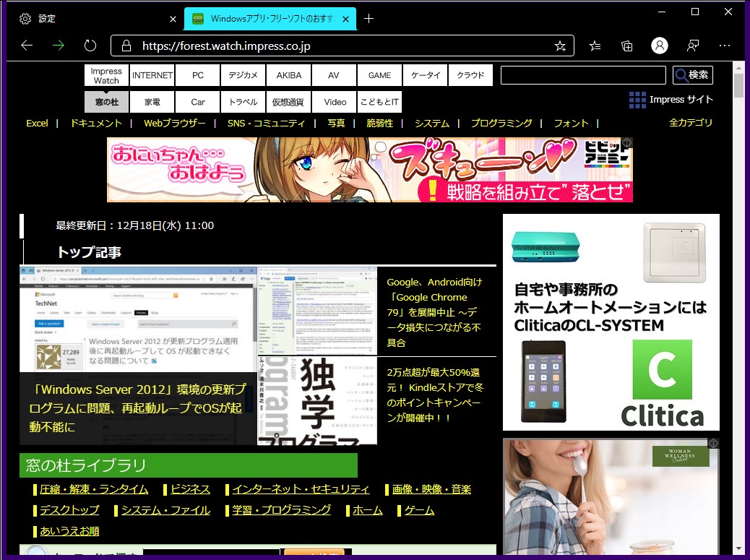Go back to the previous page

[27, 46]
